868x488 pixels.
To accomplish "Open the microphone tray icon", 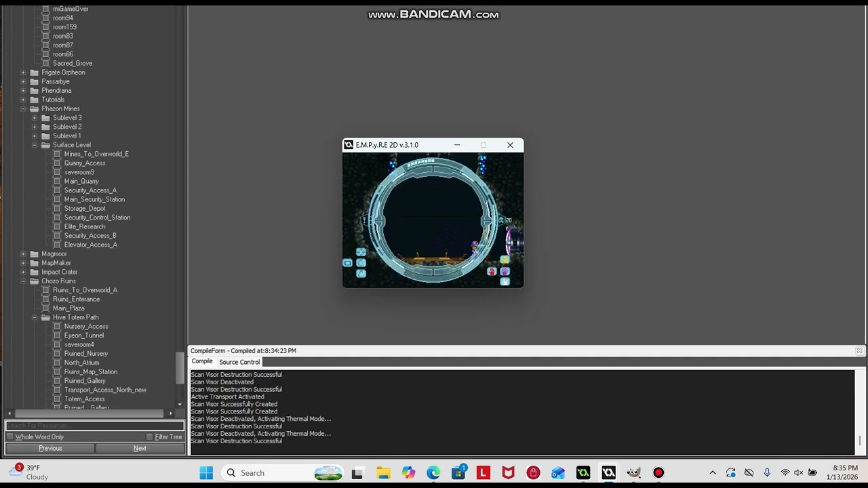I will (767, 472).
